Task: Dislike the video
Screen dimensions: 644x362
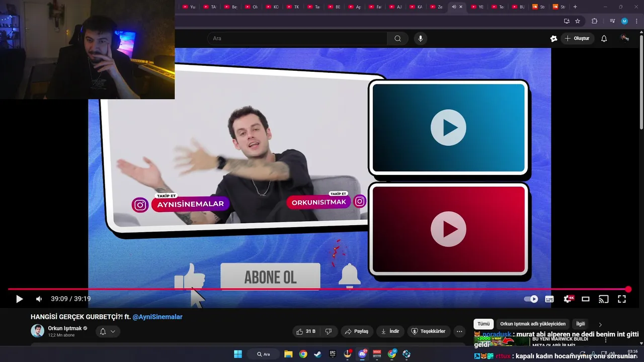Action: coord(329,331)
